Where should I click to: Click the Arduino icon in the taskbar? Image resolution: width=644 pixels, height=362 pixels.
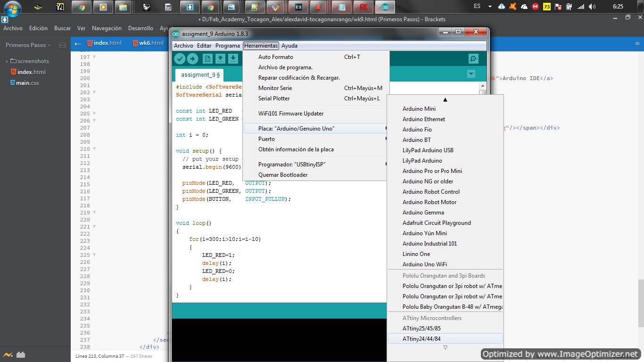tap(385, 7)
